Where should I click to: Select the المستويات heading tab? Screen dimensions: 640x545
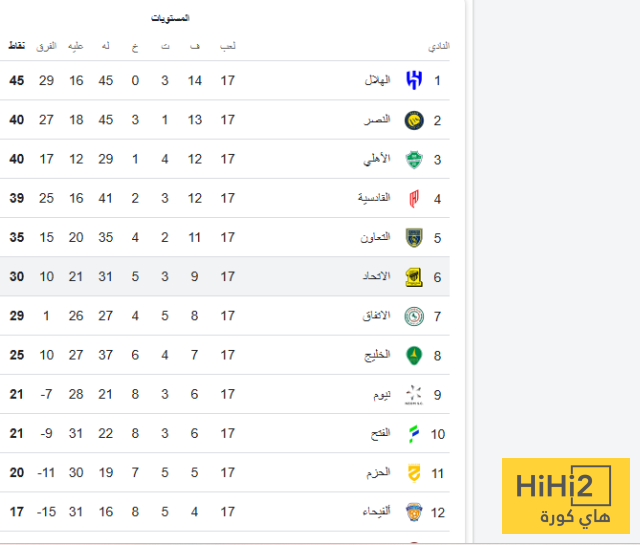(171, 19)
